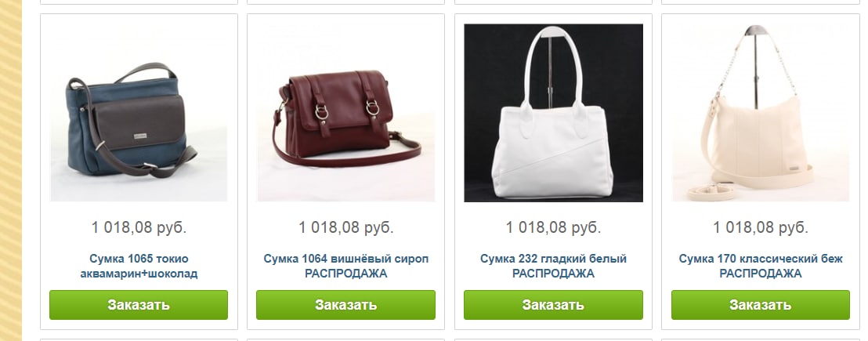This screenshot has width=868, height=341.
Task: Select the гладкий белый bag's product card
Action: pyautogui.click(x=553, y=172)
